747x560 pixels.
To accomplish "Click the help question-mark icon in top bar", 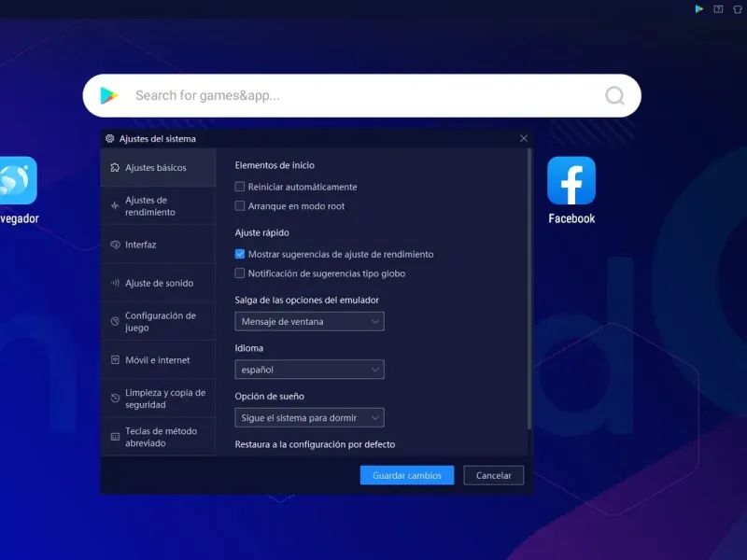I will 718,9.
